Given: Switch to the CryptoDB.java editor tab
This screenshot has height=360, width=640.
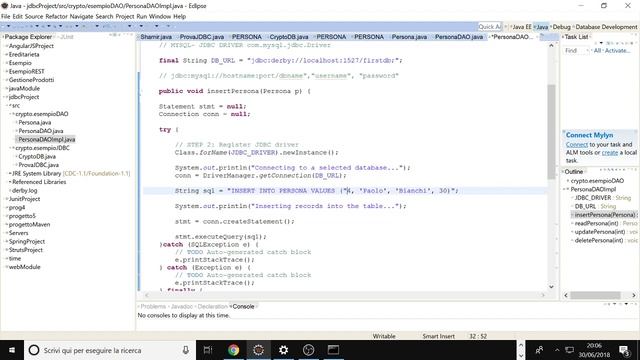Looking at the screenshot, I should click(289, 37).
